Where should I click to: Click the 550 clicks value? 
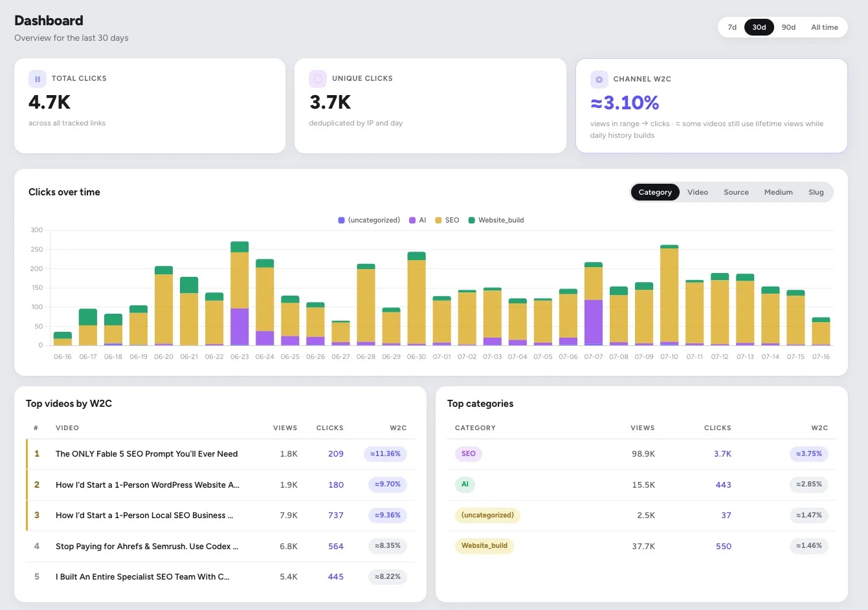(724, 547)
